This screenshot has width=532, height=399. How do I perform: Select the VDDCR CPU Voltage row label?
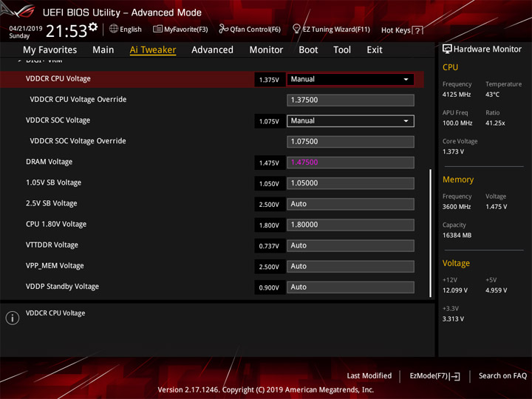pos(58,79)
